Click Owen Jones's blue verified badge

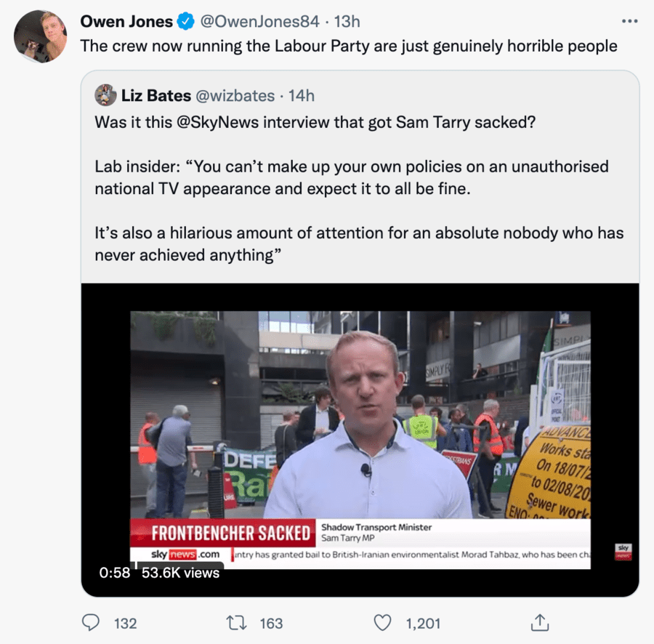pos(185,22)
